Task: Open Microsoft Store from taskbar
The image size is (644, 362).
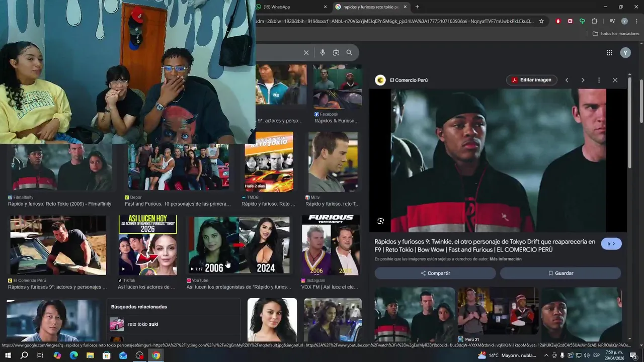Action: [x=107, y=355]
